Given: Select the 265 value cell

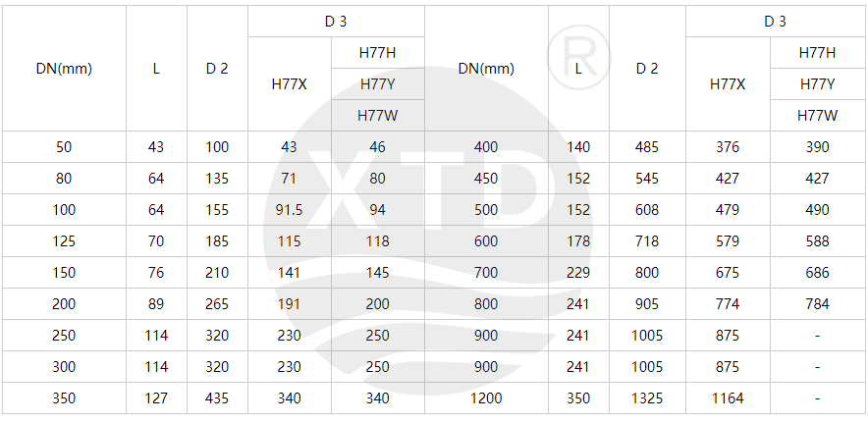Looking at the screenshot, I should pos(217,304).
